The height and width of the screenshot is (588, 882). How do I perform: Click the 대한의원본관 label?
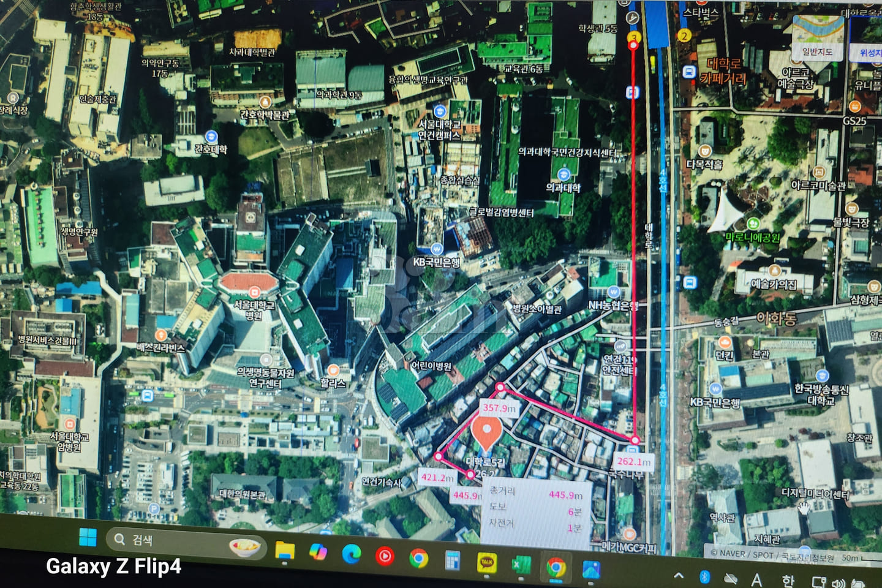coord(243,494)
